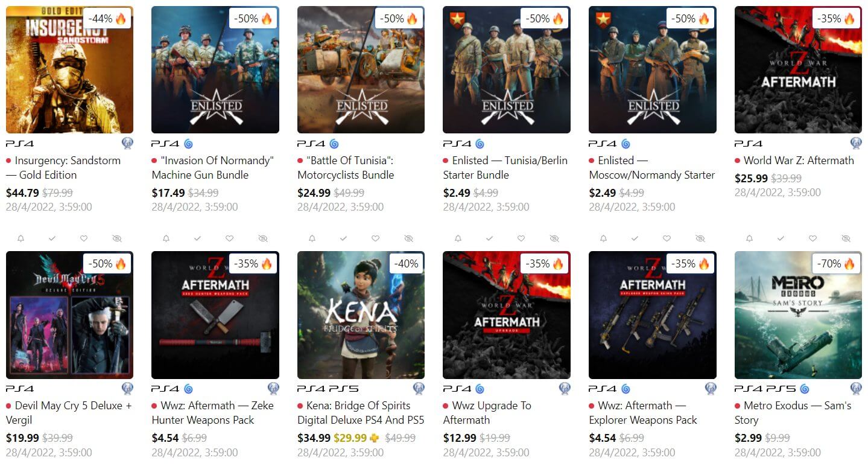Check the mark icon above Zeke Hunter Weapons Pack
This screenshot has height=472, width=868.
[x=198, y=238]
